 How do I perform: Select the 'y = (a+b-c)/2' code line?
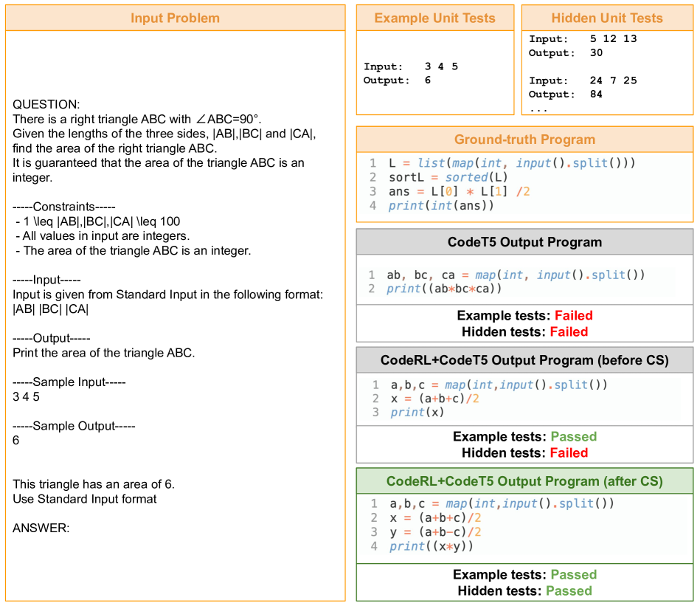[x=436, y=531]
